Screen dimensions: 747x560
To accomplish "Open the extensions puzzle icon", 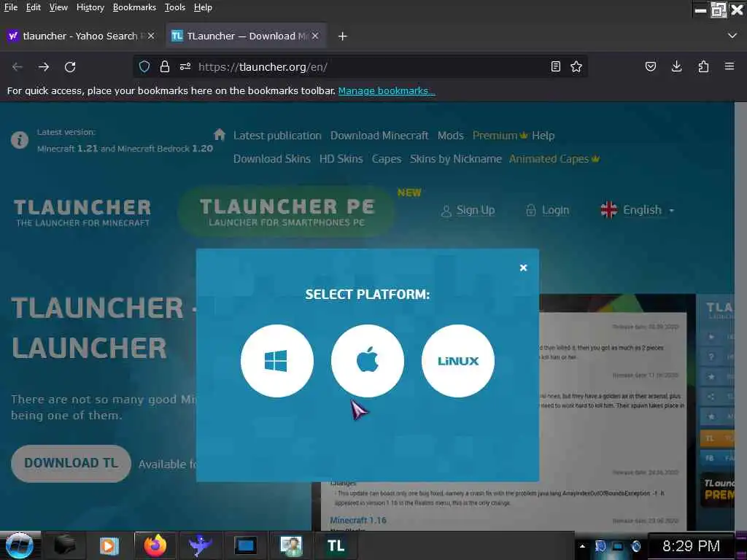I will pyautogui.click(x=703, y=66).
